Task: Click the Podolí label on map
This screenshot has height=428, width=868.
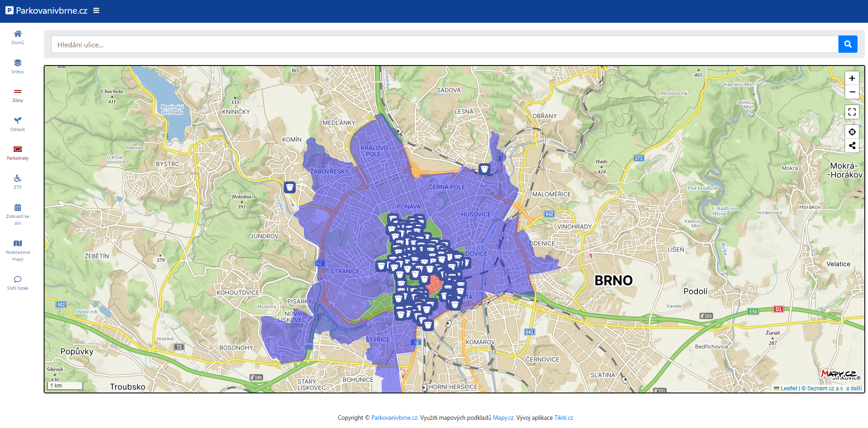Action: point(696,292)
